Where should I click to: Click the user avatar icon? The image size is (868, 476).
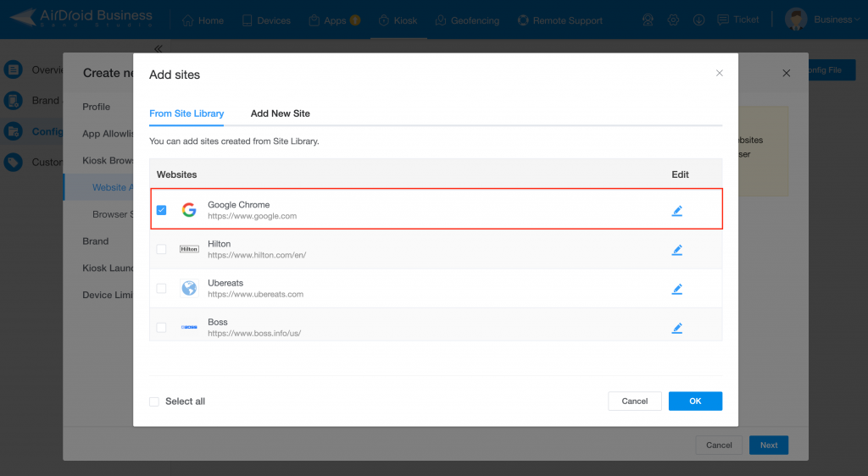pos(796,19)
